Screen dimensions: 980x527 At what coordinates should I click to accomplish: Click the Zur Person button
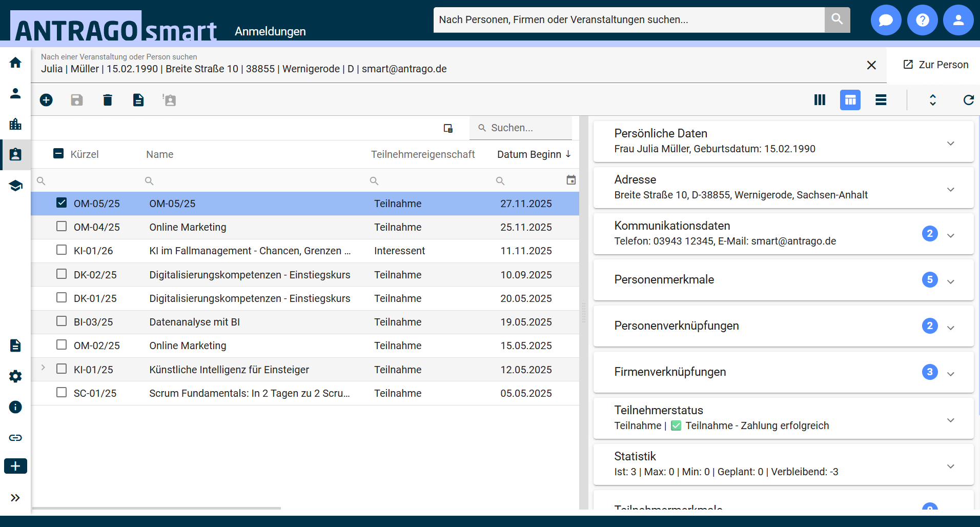(x=935, y=65)
